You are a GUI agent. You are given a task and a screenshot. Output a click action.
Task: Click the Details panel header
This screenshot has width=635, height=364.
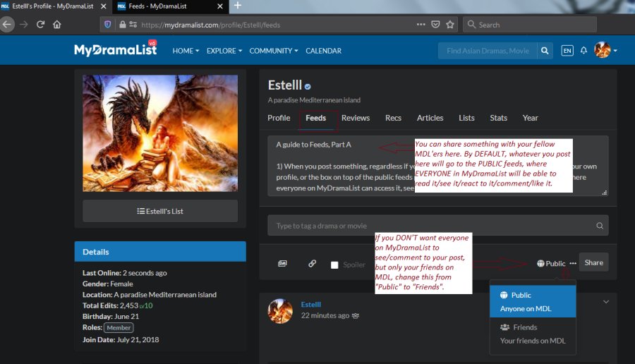pyautogui.click(x=160, y=251)
